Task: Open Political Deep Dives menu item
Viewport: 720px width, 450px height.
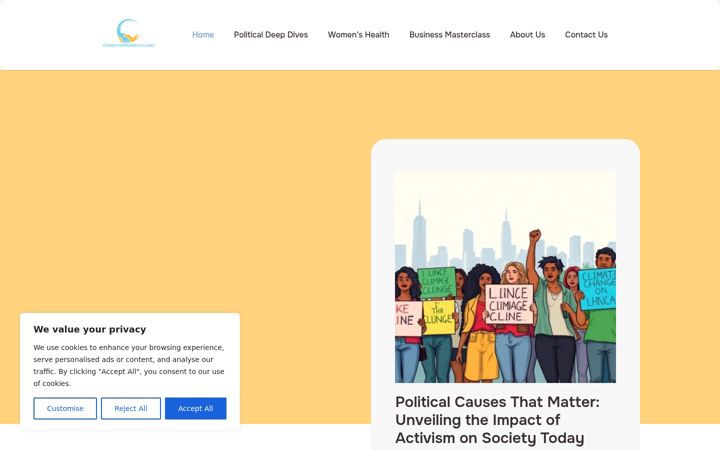Action: click(x=270, y=35)
